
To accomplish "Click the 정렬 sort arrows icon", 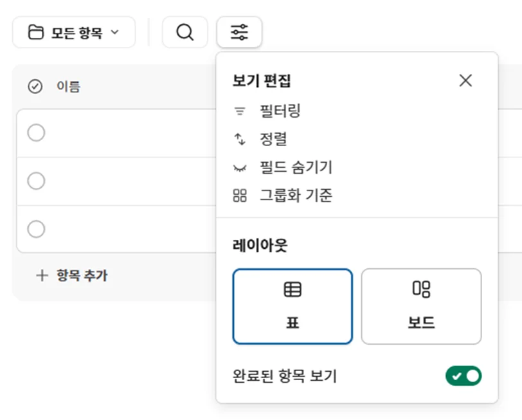I will coord(240,139).
